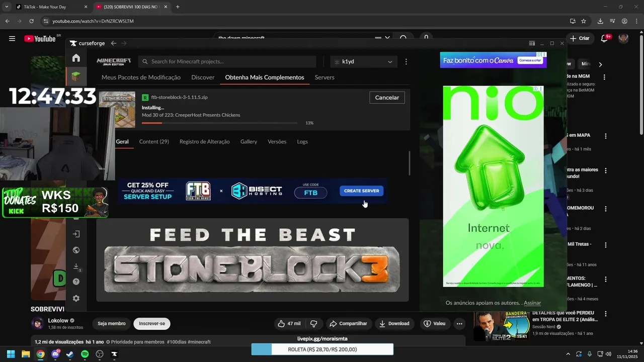Image resolution: width=644 pixels, height=362 pixels.
Task: Open the downloads icon with badge 1
Action: pyautogui.click(x=76, y=266)
